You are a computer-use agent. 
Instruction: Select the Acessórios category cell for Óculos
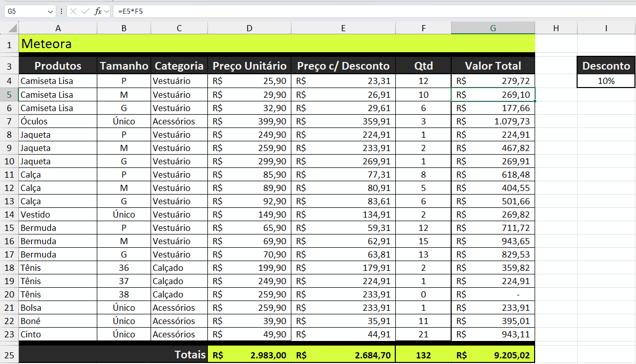click(179, 121)
